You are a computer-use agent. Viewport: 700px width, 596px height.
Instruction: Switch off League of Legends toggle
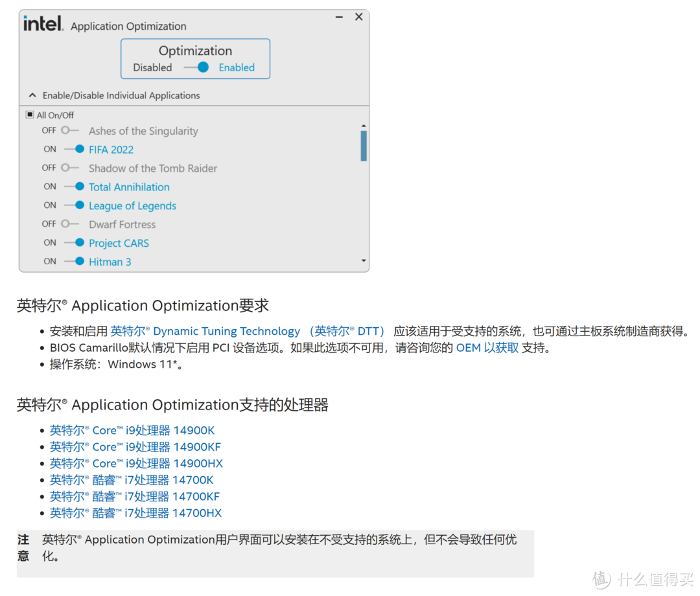point(74,205)
